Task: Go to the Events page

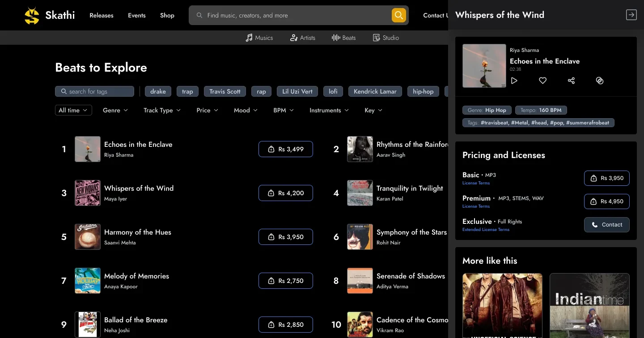Action: 137,15
